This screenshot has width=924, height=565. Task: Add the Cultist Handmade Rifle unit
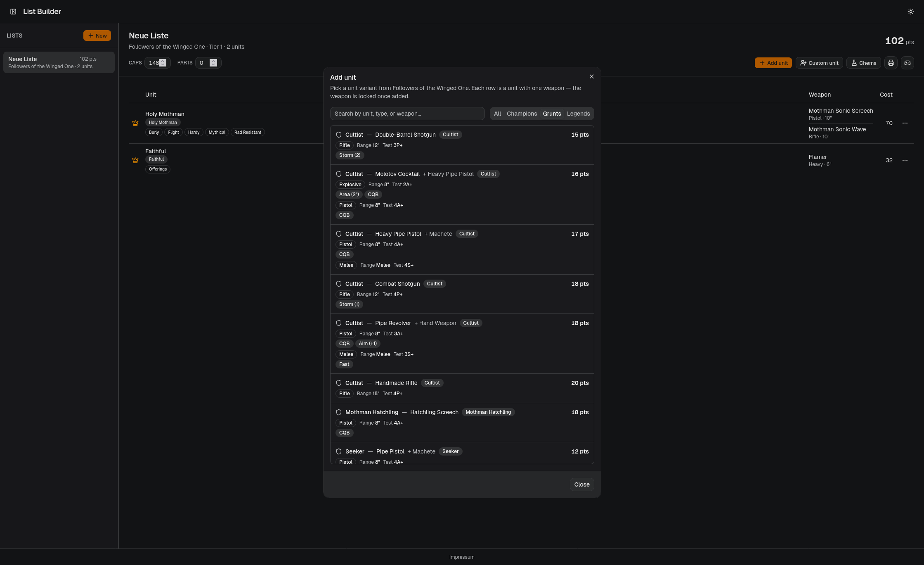pos(462,388)
